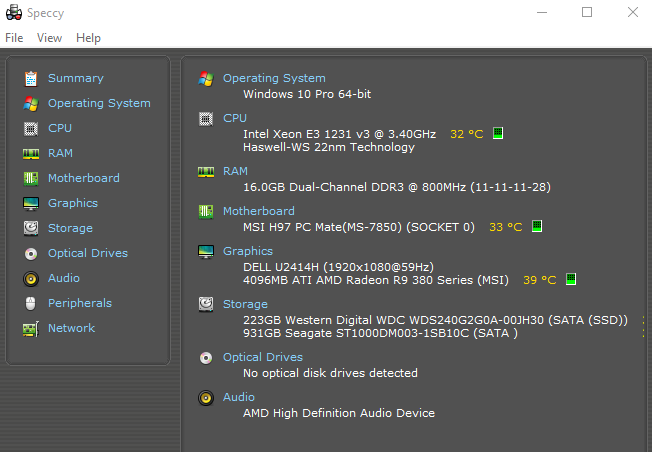Open Graphics via its monitor sidebar icon

pyautogui.click(x=30, y=203)
